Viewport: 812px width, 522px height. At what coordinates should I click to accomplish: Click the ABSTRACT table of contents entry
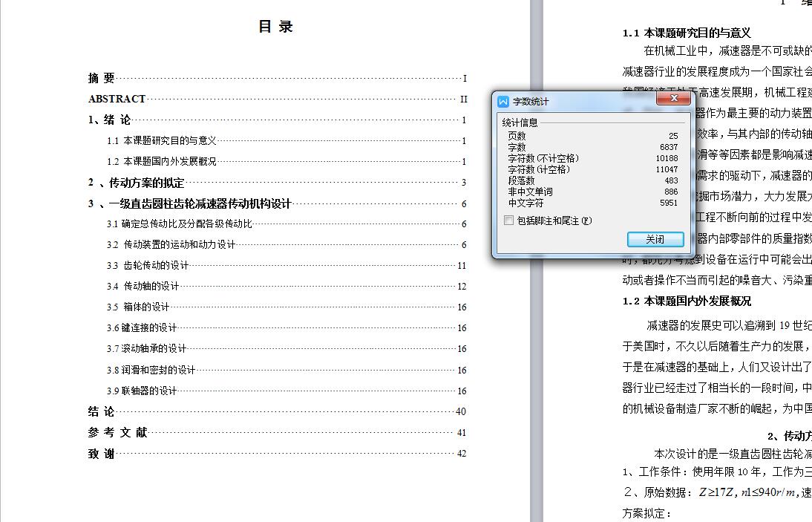117,99
